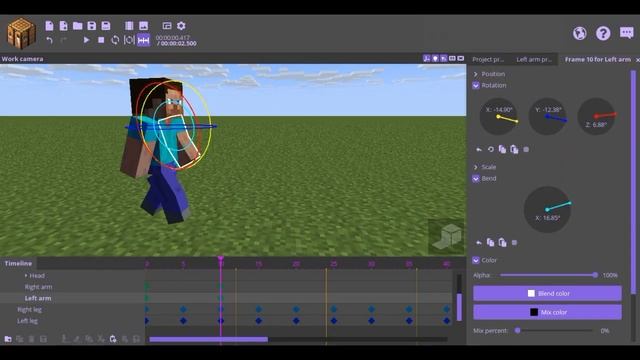
Task: Click the rotation loops circular-arrow icon
Action: point(491,150)
